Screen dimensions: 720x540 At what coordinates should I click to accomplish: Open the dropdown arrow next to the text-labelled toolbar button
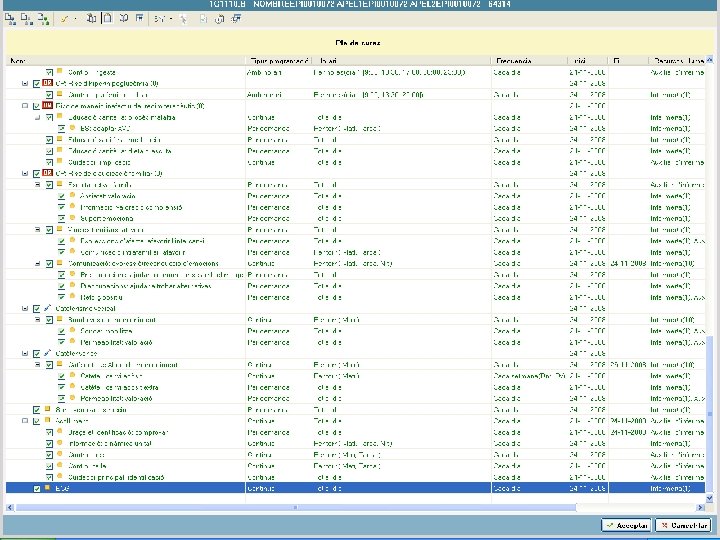point(171,19)
